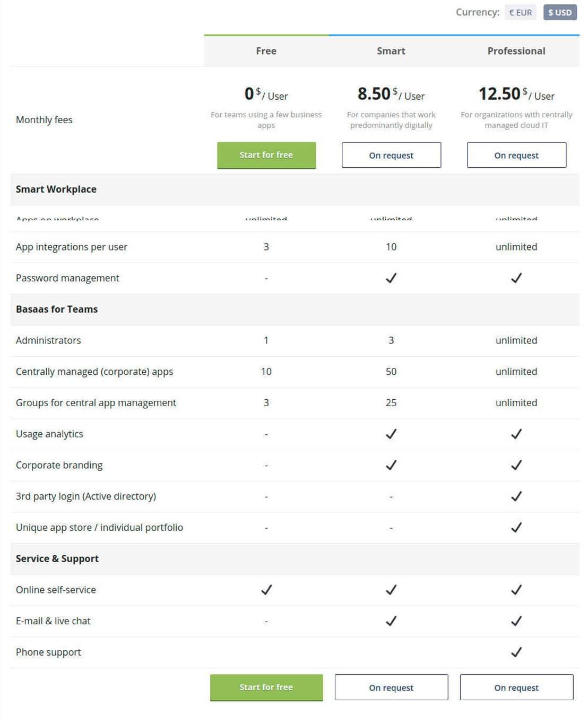588x722 pixels.
Task: Click 'For teams using a few business apps' text
Action: pos(266,120)
